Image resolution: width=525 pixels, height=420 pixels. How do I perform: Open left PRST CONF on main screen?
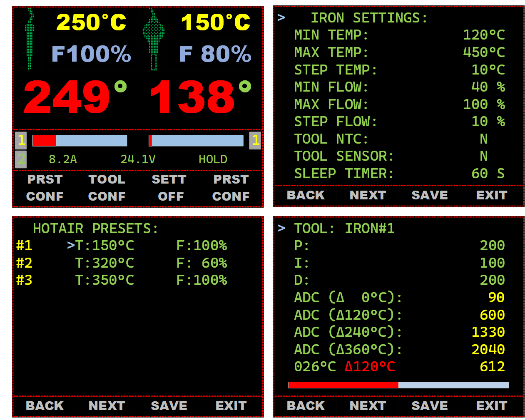coord(45,188)
